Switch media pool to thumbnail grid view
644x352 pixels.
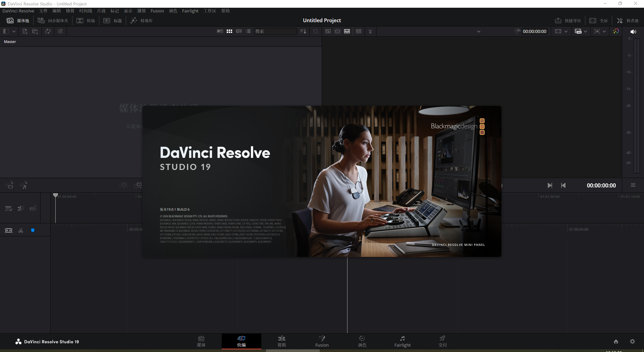229,31
